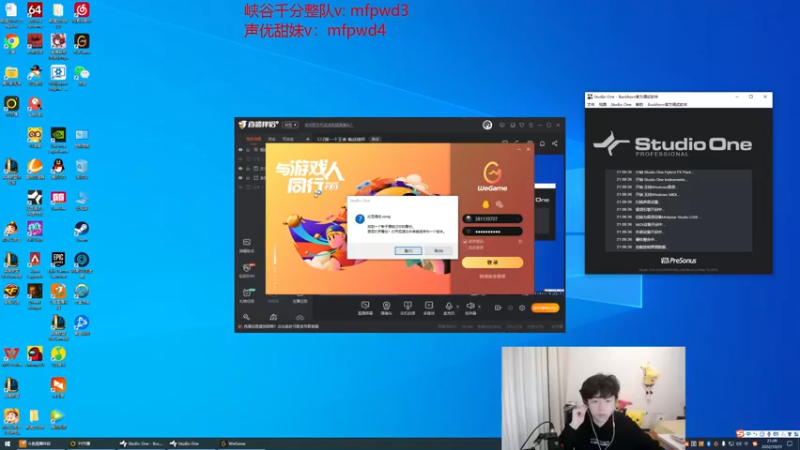Click the link below the WeGame login button
800x450 pixels.
pos(492,276)
